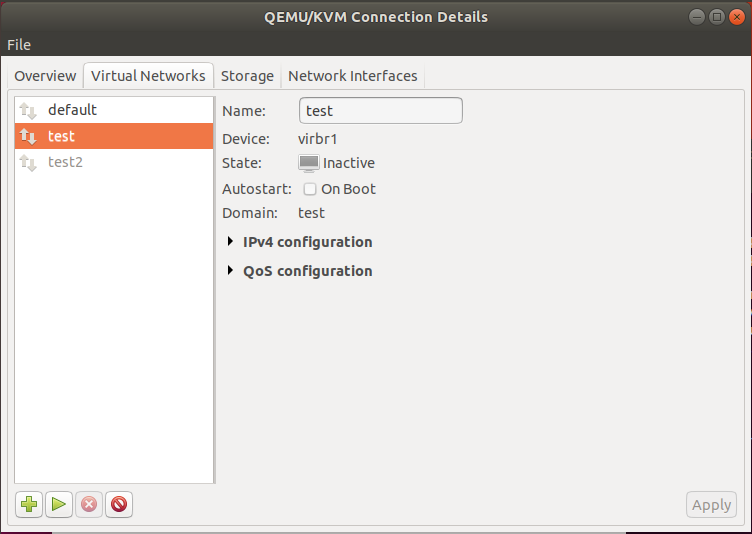Open the Storage tab
The image size is (752, 534).
(247, 76)
